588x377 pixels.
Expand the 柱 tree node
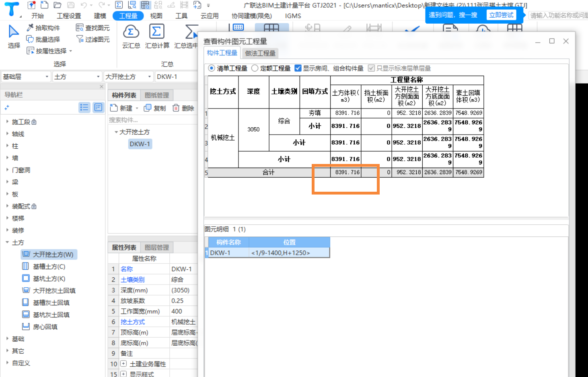[7, 146]
